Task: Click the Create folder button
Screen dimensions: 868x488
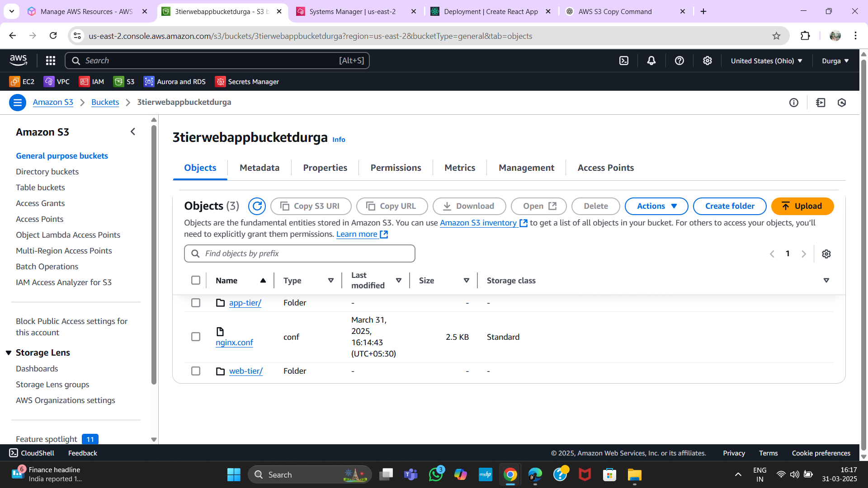Action: point(730,206)
